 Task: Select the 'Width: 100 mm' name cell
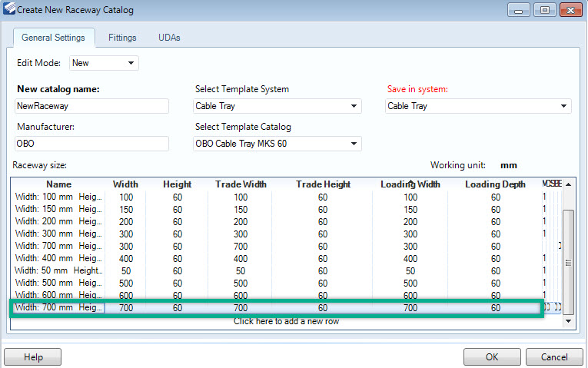point(58,197)
